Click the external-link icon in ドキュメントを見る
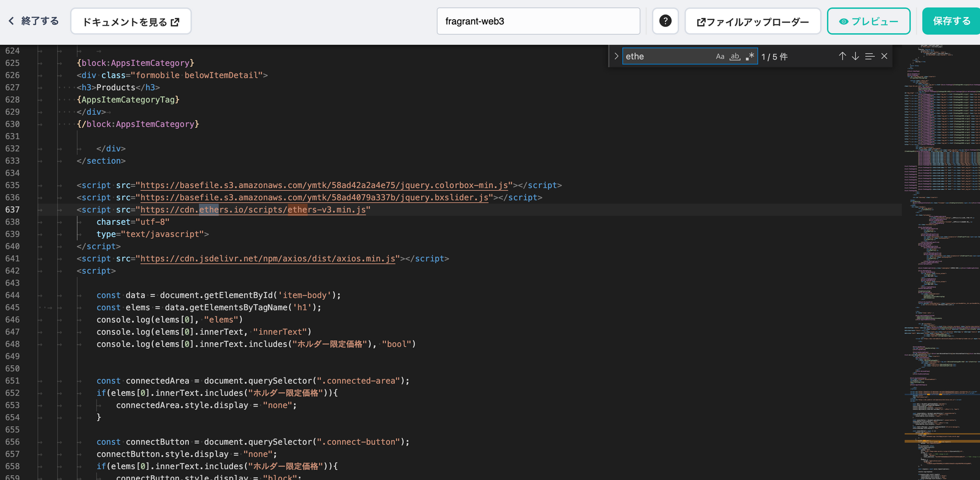Viewport: 980px width, 480px height. click(175, 22)
